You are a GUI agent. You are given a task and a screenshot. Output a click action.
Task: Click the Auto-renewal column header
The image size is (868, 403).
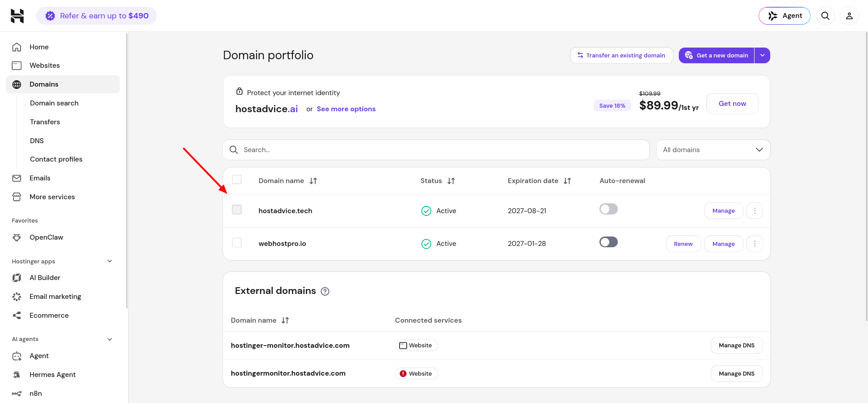622,181
